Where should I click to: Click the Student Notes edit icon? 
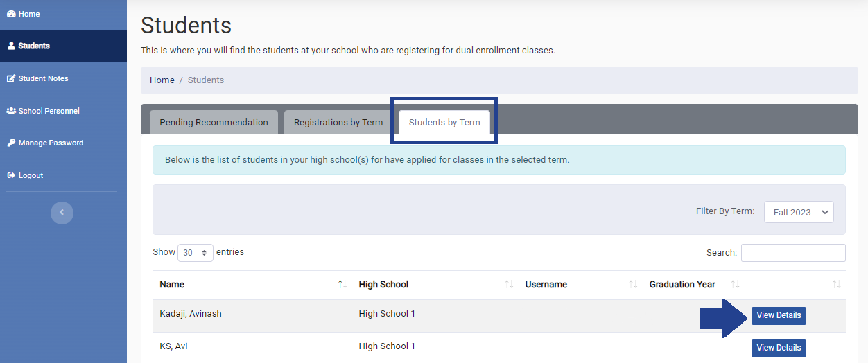11,78
